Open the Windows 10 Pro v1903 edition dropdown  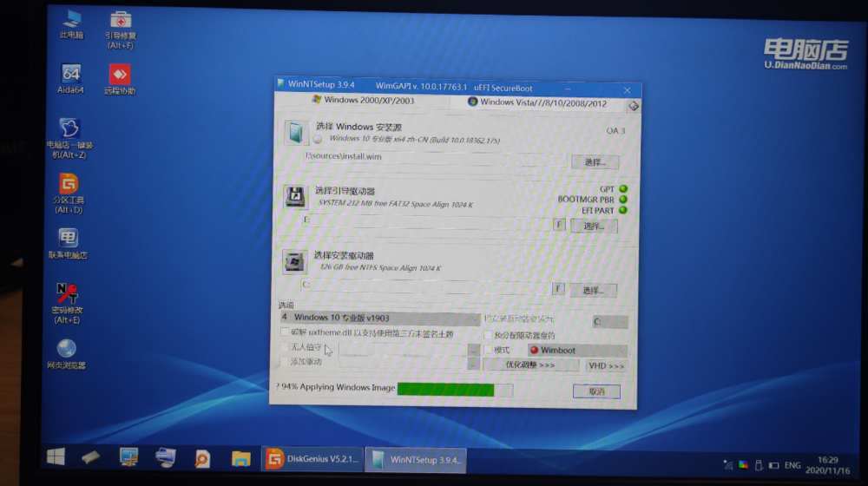point(379,318)
